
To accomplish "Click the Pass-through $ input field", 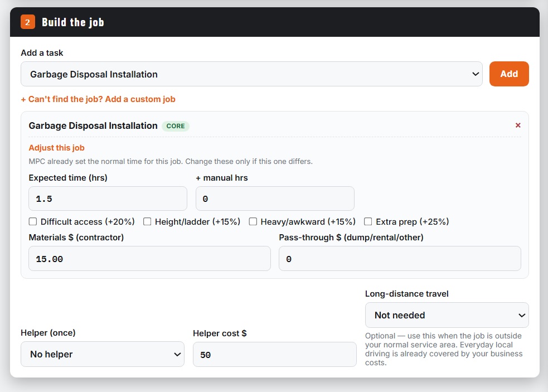I will 400,259.
